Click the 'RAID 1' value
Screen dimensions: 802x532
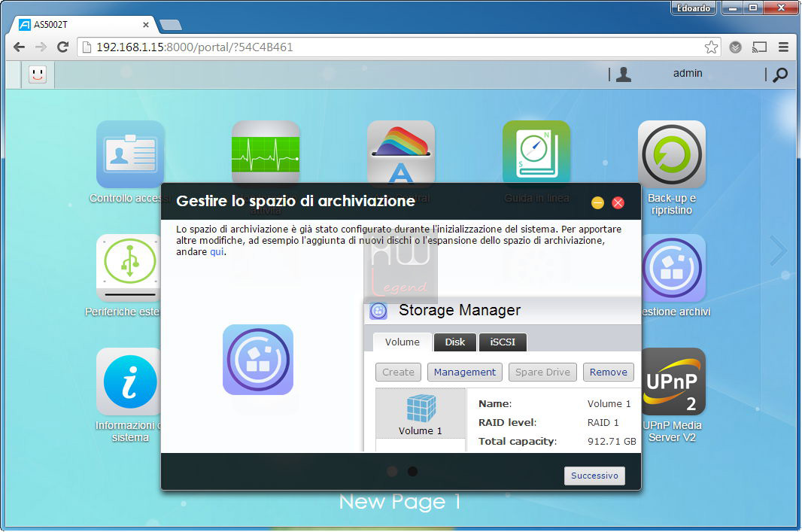tap(603, 423)
